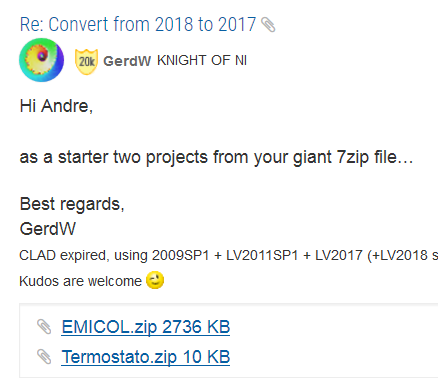
Task: Click empty space inside the attachments box
Action: click(333, 342)
